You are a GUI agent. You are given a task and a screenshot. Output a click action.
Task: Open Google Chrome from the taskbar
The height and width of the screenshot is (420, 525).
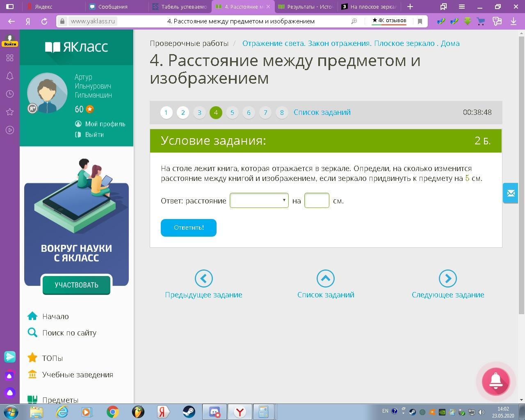113,411
